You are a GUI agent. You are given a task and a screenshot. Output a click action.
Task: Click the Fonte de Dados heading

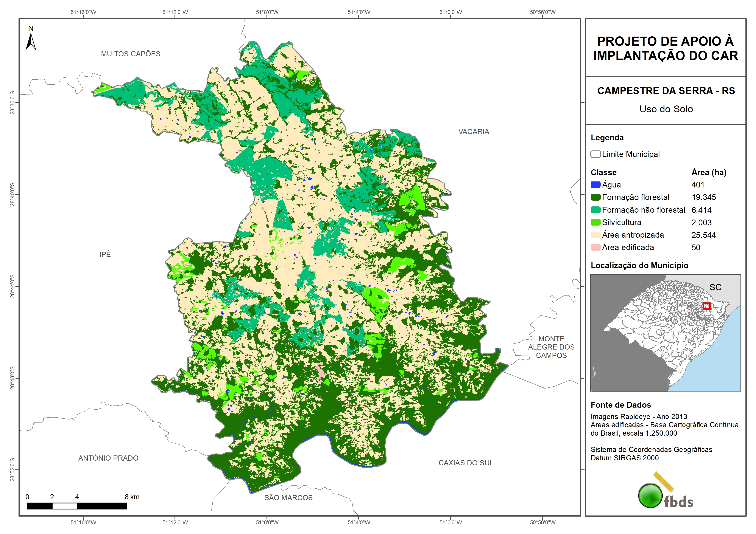coord(621,405)
